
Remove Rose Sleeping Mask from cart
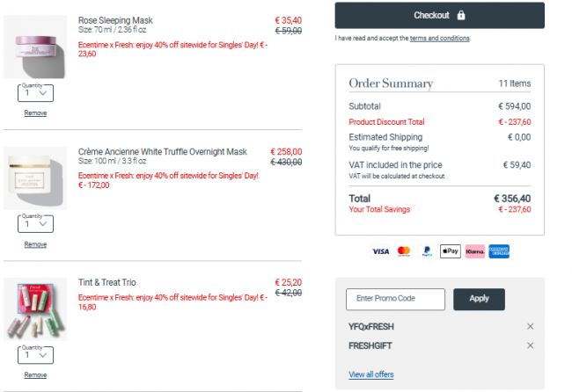(x=35, y=113)
